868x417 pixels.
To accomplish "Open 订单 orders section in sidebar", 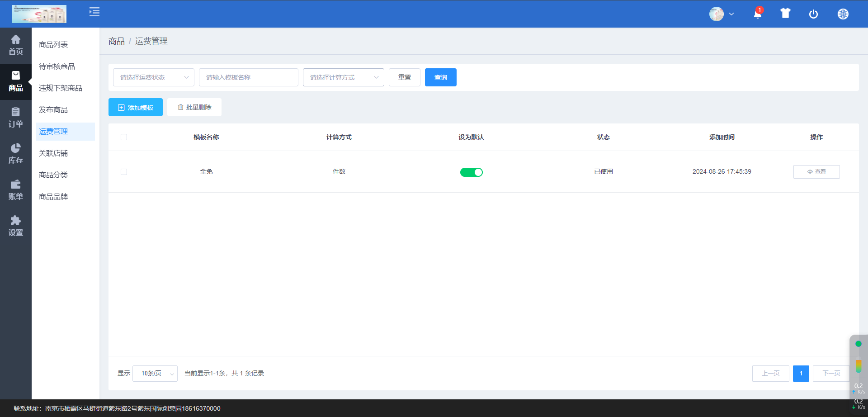I will (16, 118).
